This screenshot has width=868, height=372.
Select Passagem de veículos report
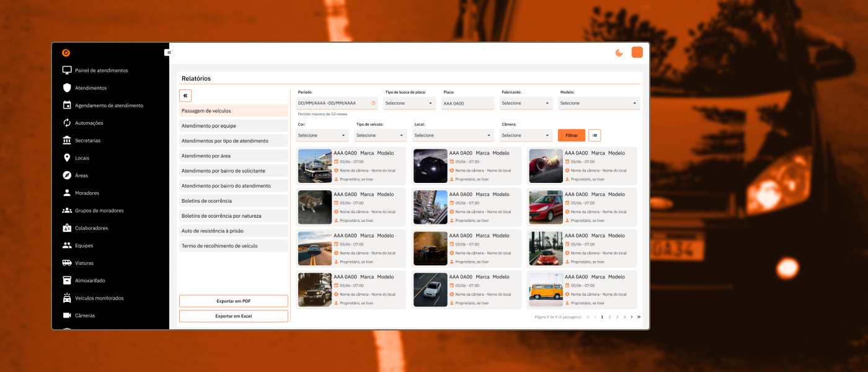(x=234, y=110)
